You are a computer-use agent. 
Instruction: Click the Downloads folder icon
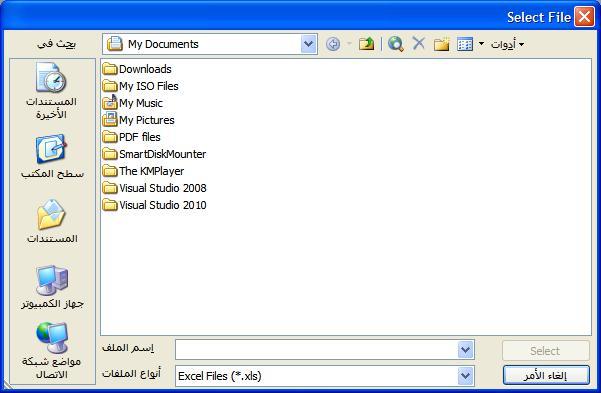pyautogui.click(x=110, y=69)
